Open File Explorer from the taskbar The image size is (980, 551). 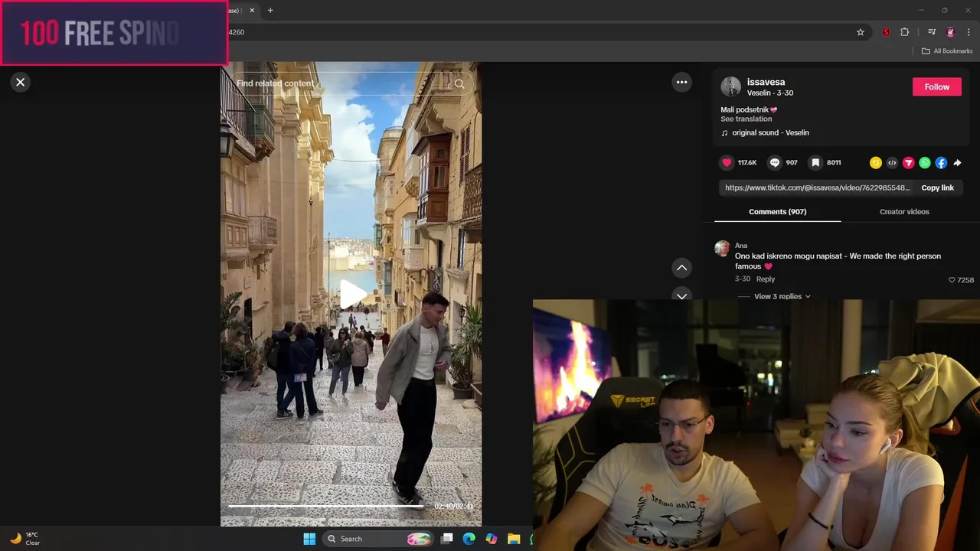[514, 539]
